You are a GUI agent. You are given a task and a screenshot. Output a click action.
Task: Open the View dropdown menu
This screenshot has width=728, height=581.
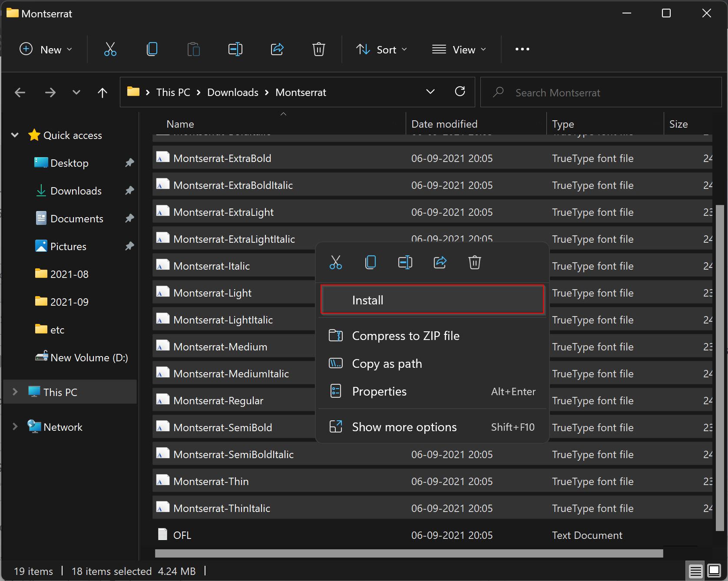(x=460, y=50)
